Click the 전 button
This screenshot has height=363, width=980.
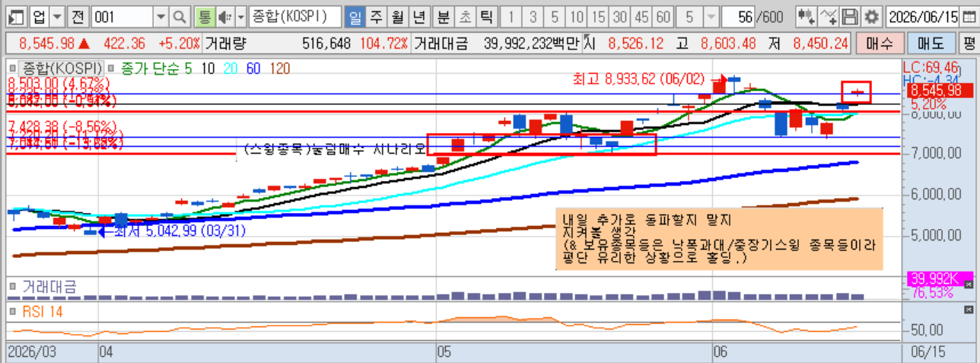tap(78, 16)
